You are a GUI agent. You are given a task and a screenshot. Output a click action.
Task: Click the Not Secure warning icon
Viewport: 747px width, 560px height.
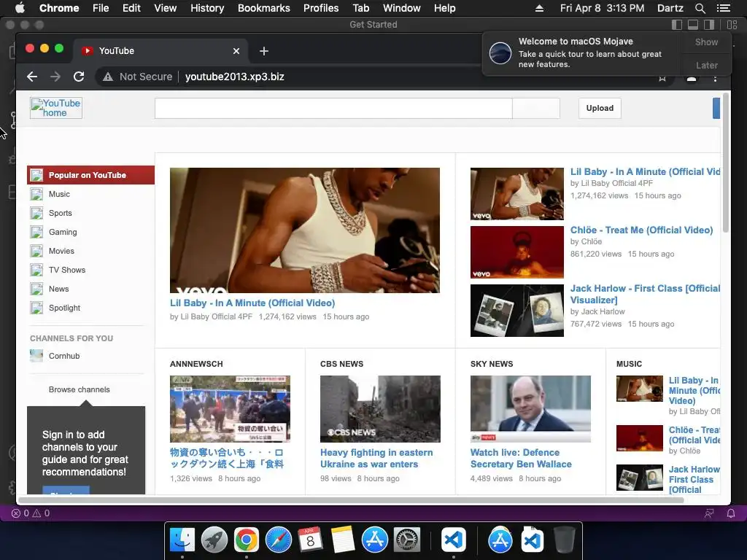pos(108,77)
